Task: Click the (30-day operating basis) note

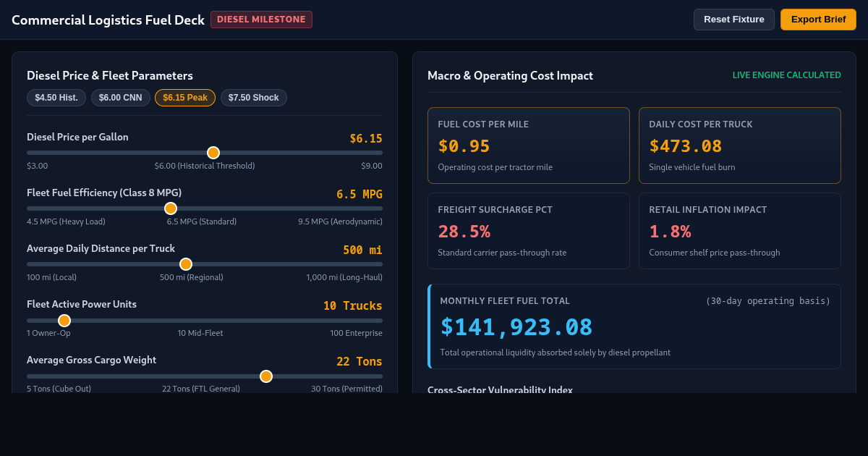Action: pos(768,301)
